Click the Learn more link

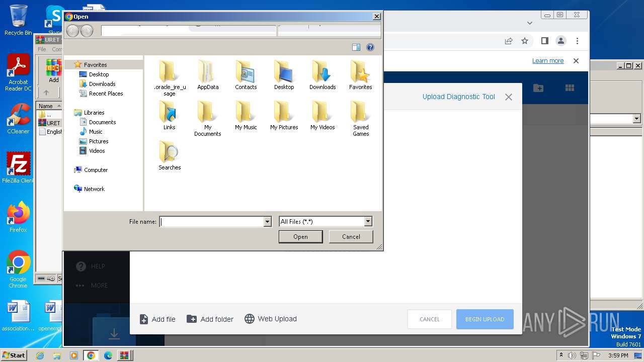[548, 61]
